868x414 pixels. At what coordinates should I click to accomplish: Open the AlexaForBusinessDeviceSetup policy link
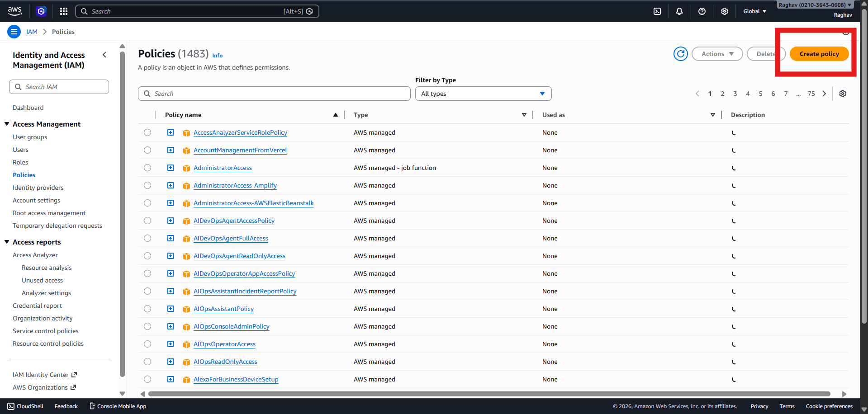point(236,379)
